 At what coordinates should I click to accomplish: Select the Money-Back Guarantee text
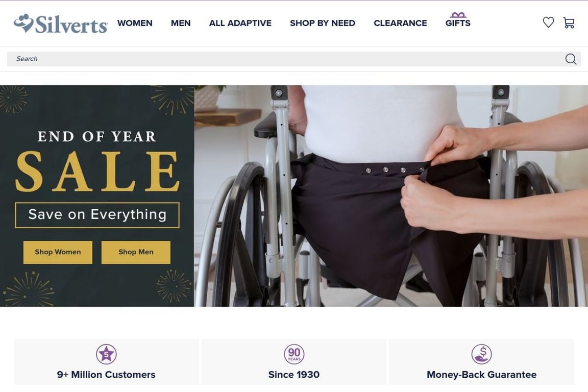[x=481, y=374]
